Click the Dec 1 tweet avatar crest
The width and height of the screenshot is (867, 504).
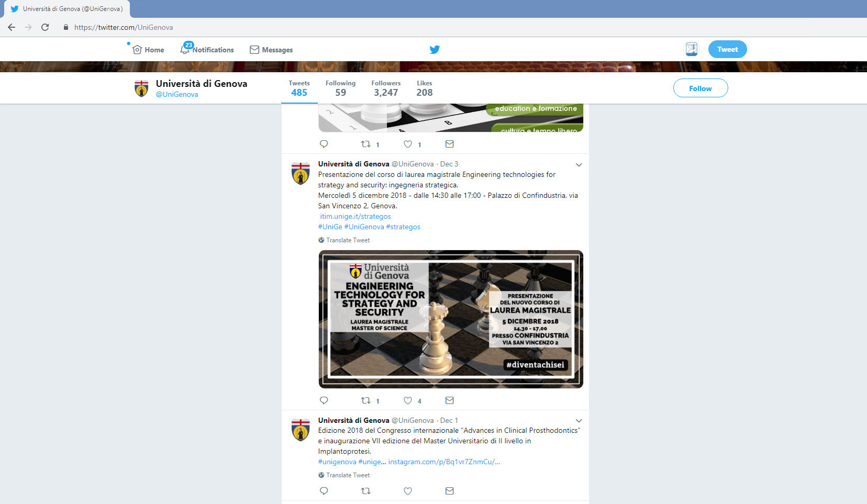301,430
